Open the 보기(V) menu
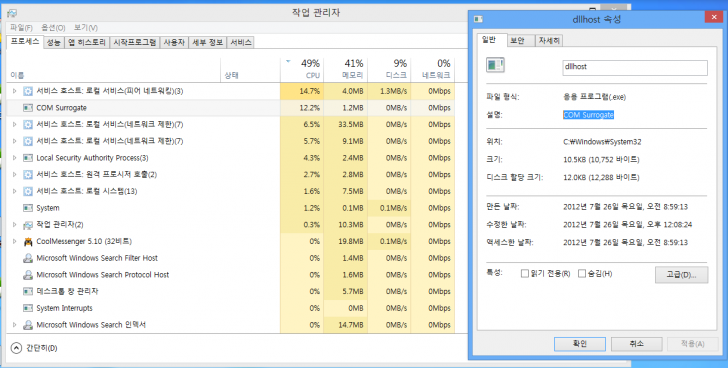This screenshot has height=368, width=728. coord(86,28)
